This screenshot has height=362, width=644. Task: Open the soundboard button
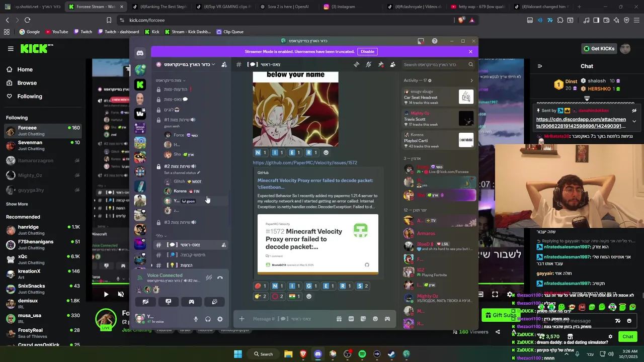[214, 302]
